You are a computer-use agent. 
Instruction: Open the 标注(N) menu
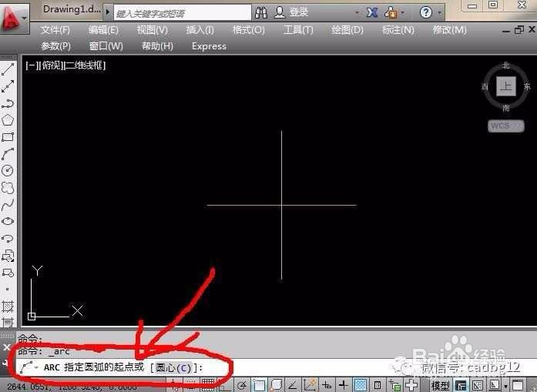click(x=398, y=30)
